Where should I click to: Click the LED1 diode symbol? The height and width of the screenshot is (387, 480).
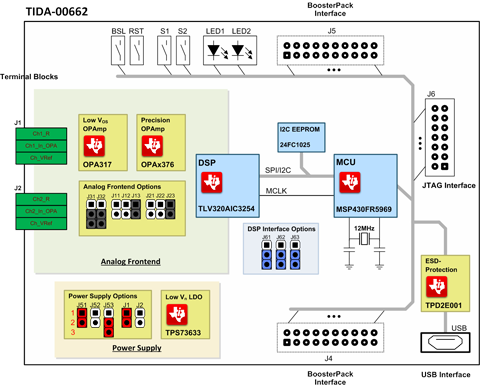pyautogui.click(x=213, y=51)
